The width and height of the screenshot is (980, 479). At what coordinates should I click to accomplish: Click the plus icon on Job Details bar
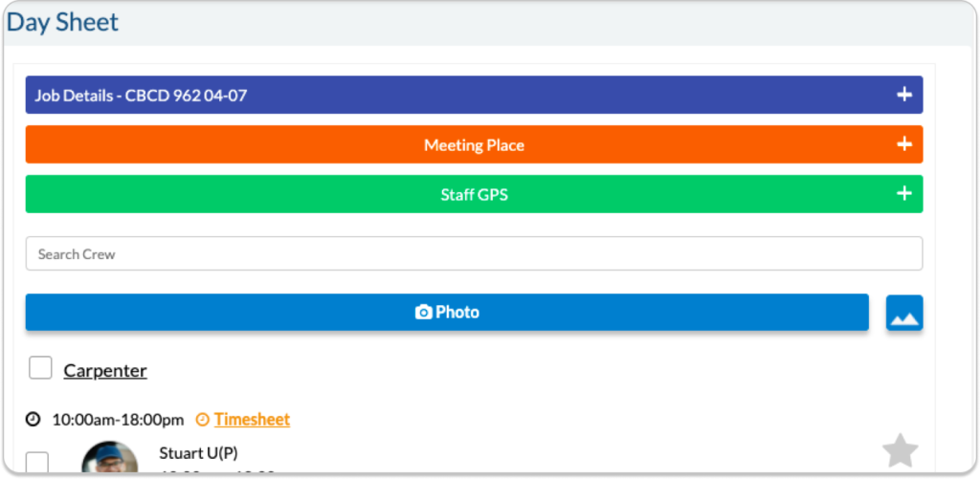click(x=904, y=95)
